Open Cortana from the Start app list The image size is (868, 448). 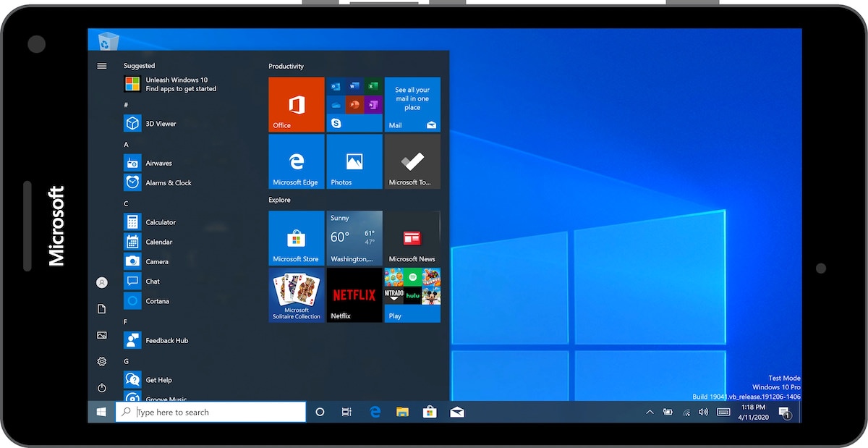[x=147, y=300]
